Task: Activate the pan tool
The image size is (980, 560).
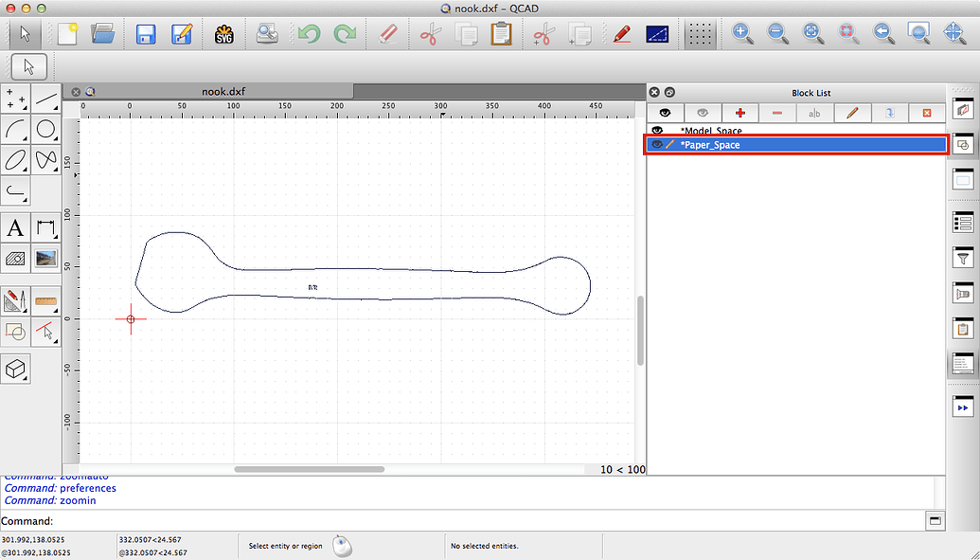Action: click(x=954, y=34)
